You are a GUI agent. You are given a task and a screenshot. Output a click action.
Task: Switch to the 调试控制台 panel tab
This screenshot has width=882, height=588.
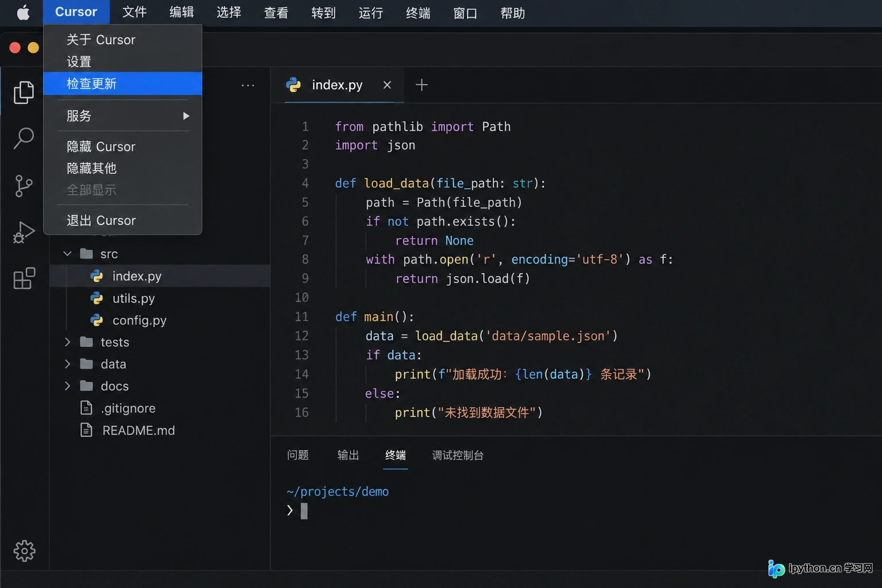coord(458,455)
